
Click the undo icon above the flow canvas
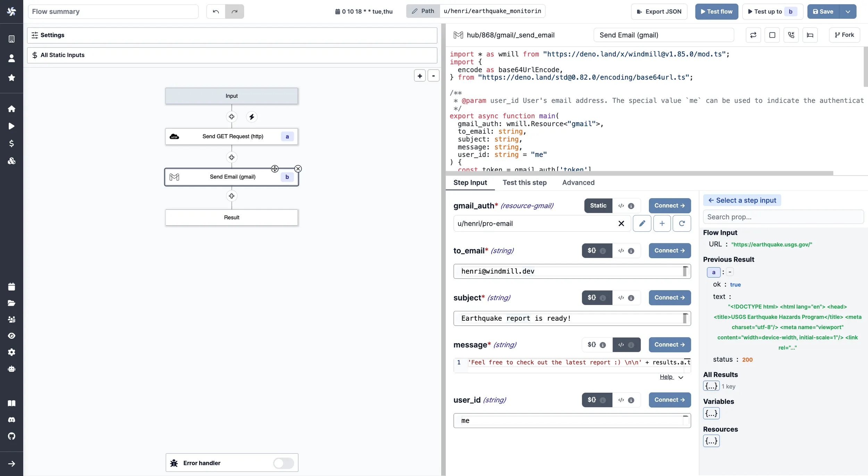tap(216, 11)
